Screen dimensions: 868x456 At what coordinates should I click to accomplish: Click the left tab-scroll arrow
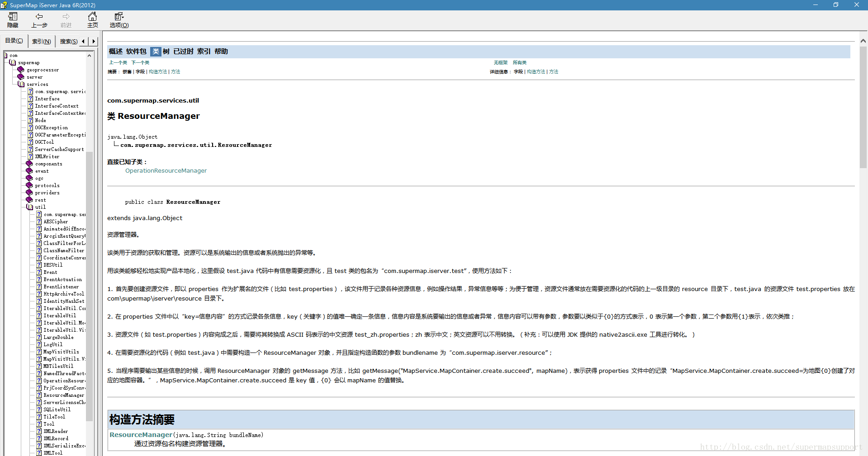pos(83,41)
